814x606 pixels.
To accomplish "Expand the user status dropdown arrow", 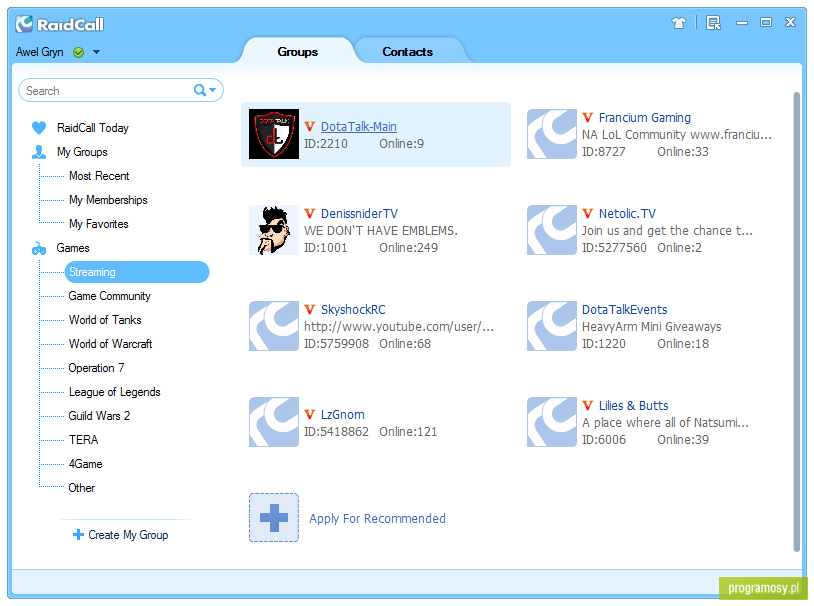I will (x=97, y=52).
